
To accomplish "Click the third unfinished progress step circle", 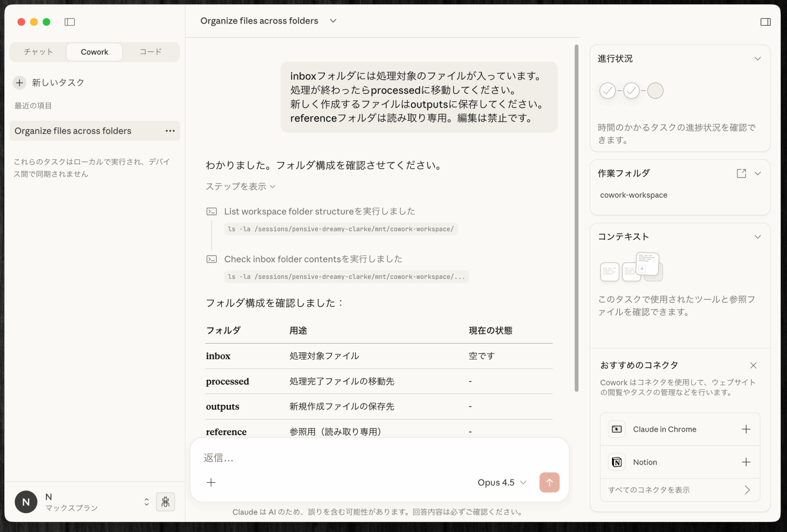I will point(655,91).
